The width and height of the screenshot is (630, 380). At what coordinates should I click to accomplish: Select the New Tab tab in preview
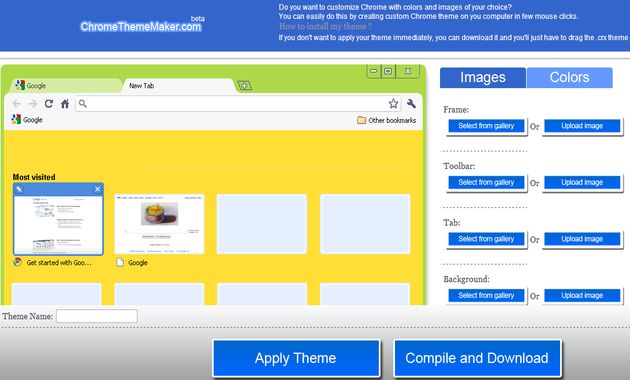pyautogui.click(x=179, y=86)
